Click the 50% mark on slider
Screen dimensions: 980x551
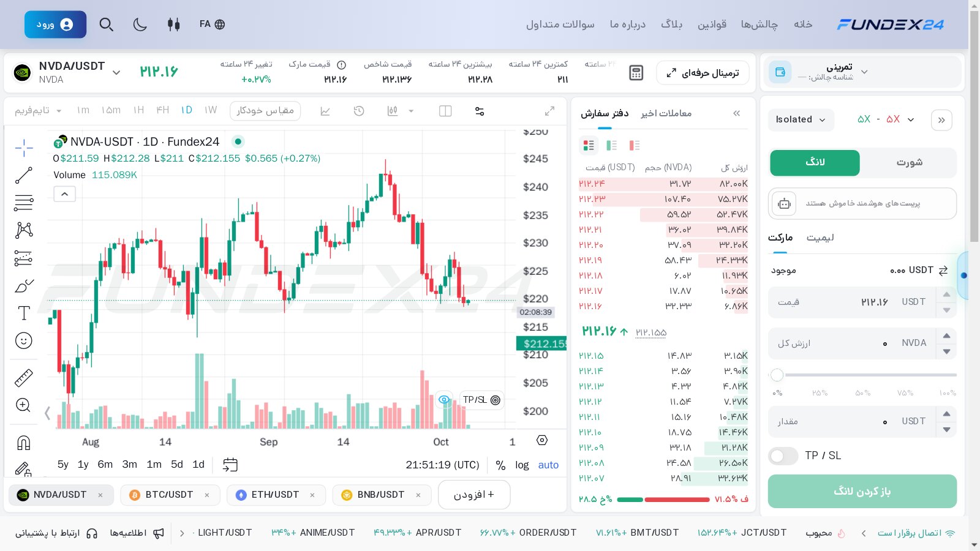point(863,393)
